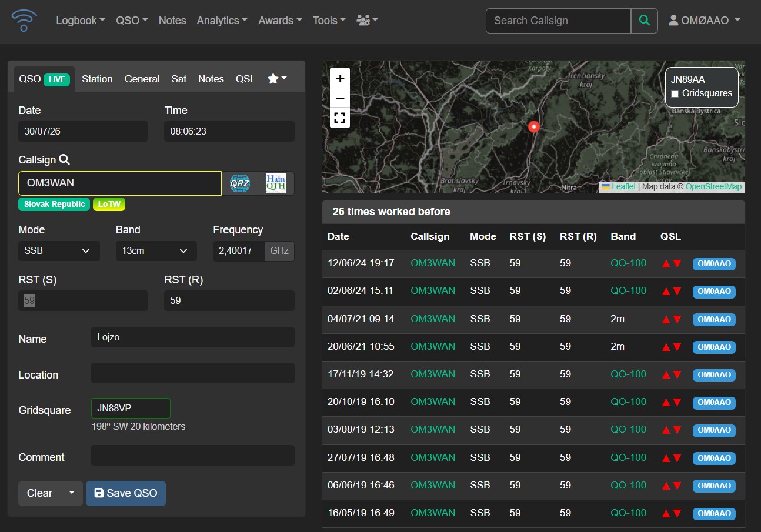Screen dimensions: 761x532
Task: Click the red map marker
Action: coord(534,126)
